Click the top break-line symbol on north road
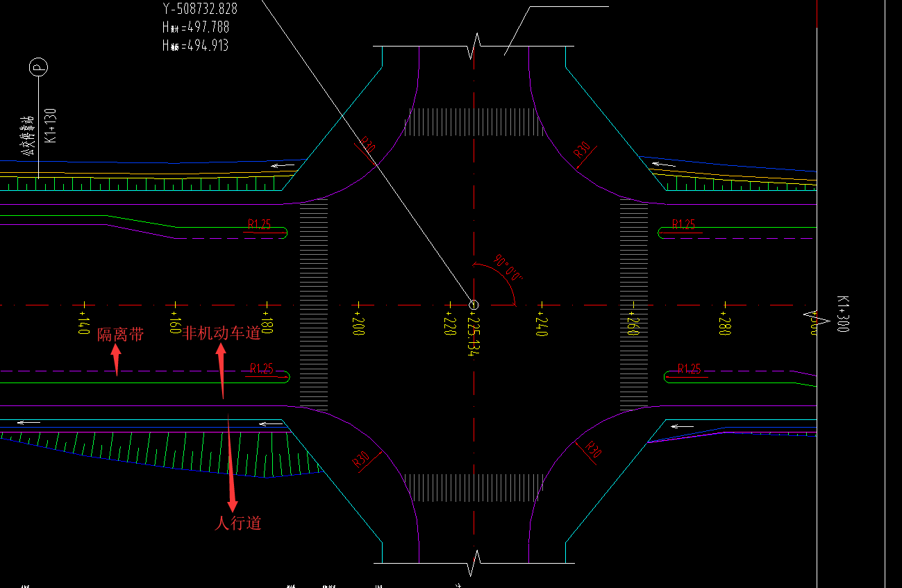902x588 pixels. coord(474,46)
